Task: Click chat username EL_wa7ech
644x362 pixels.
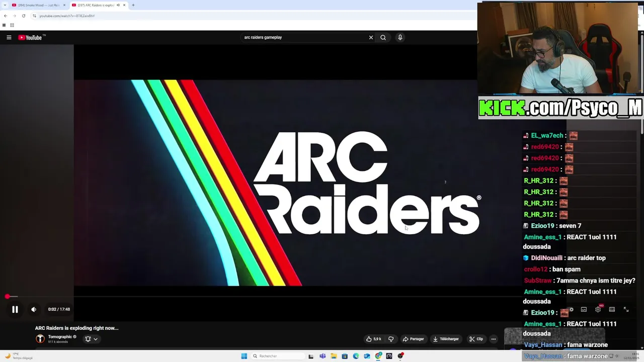Action: coord(547,135)
